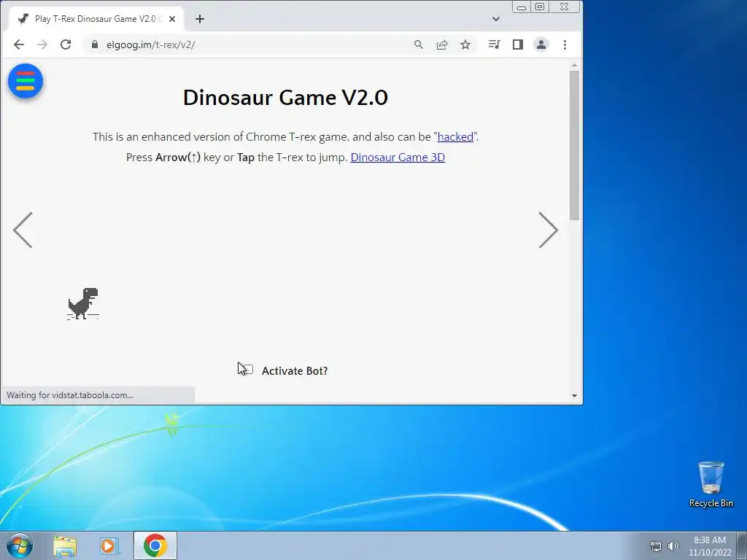Image resolution: width=747 pixels, height=560 pixels.
Task: Open the colorful hamburger menu button
Action: click(x=26, y=81)
